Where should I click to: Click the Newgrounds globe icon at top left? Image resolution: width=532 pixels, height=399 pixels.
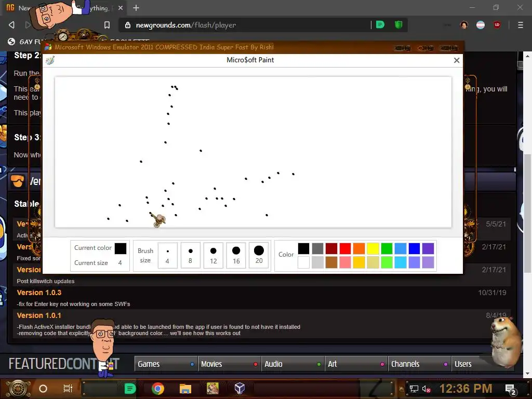click(x=11, y=42)
